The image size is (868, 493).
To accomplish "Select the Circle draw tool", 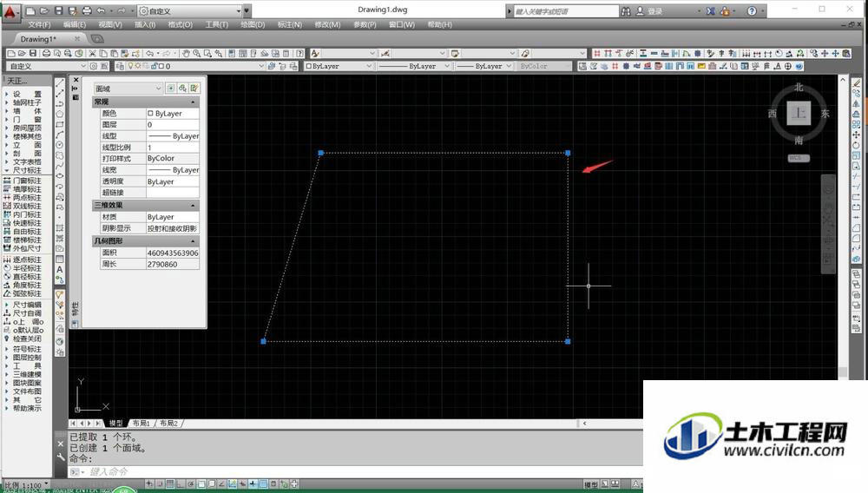I will click(x=60, y=145).
